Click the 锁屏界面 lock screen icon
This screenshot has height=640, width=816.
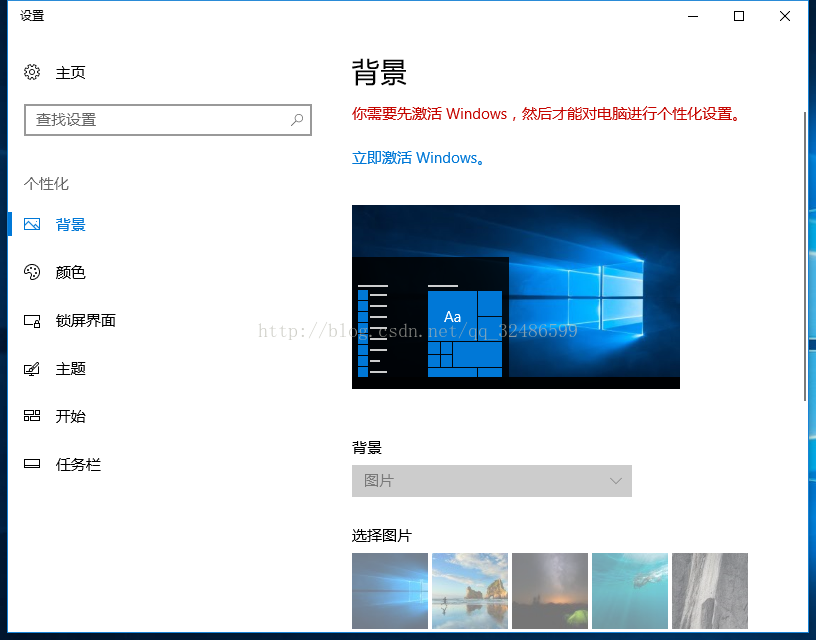(32, 321)
